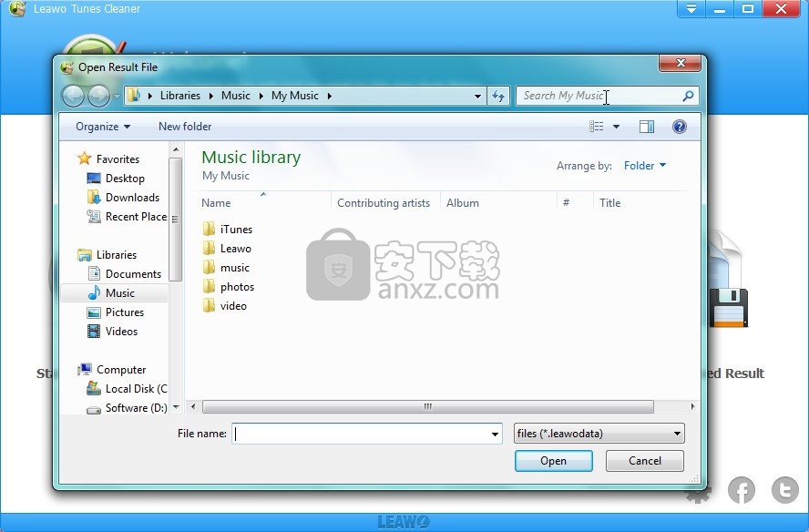Click the horizontal scrollbar in file list
Viewport: 809px width, 532px height.
(427, 407)
